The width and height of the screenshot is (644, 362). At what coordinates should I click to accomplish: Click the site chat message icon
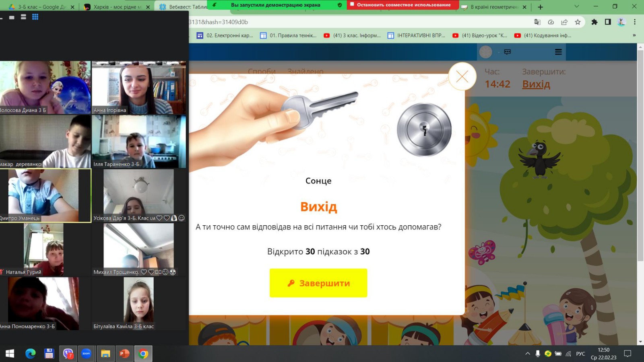(508, 52)
